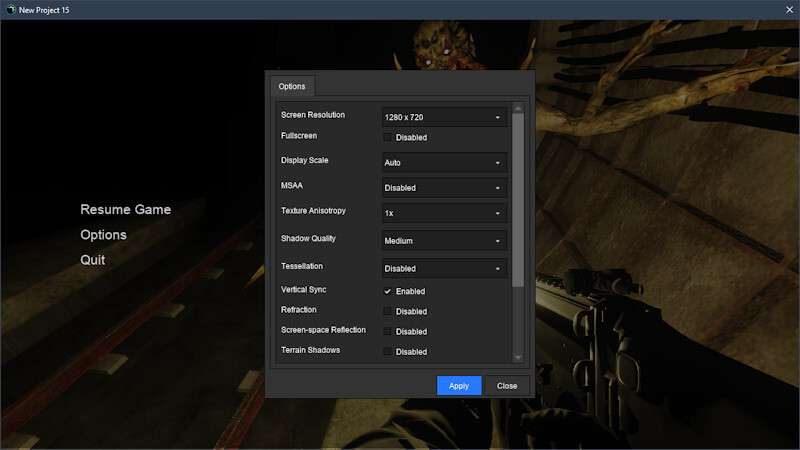Click the Close button in Options dialog

(507, 385)
